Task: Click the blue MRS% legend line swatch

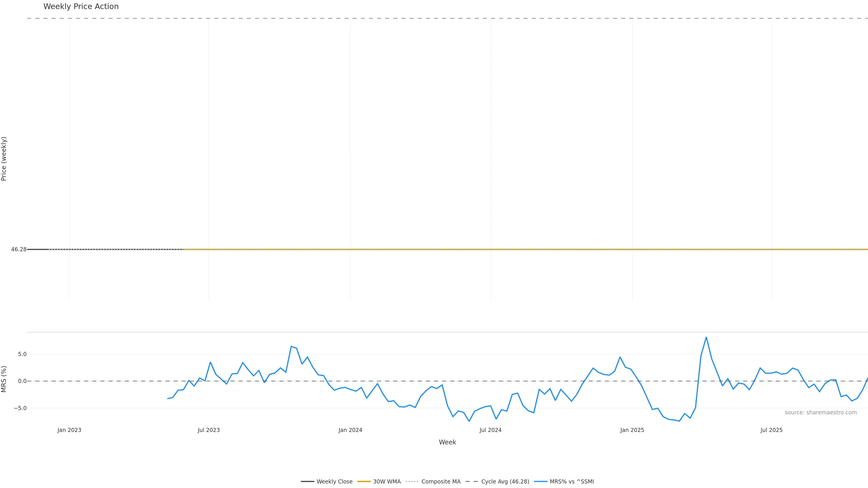Action: [x=540, y=482]
